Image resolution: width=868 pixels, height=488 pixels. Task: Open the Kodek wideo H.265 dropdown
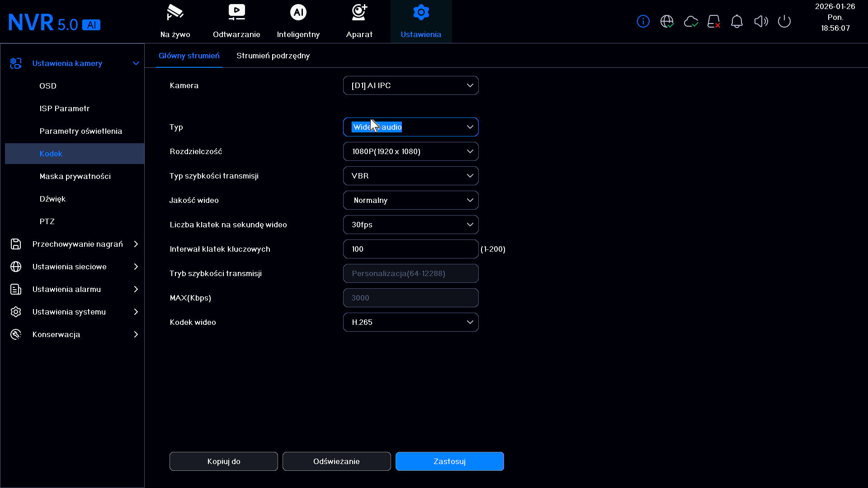click(x=410, y=322)
